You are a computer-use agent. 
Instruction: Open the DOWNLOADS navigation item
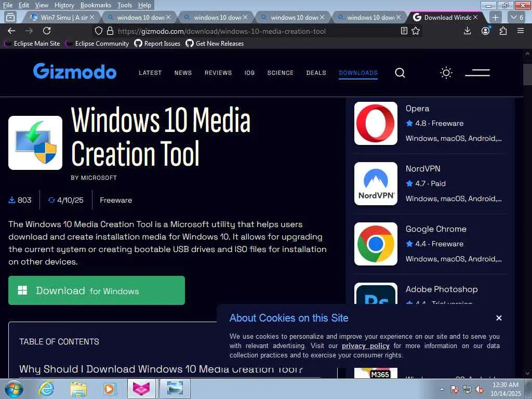point(358,73)
